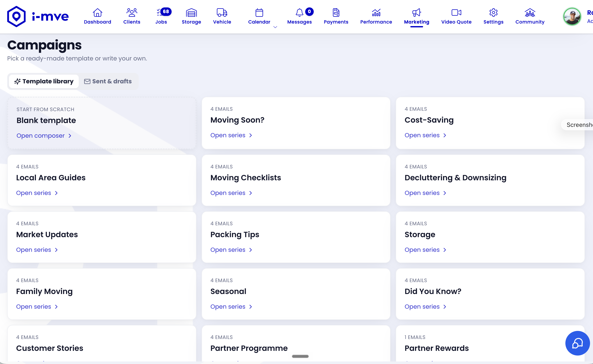Click chevron on Moving Checklists card

point(250,193)
